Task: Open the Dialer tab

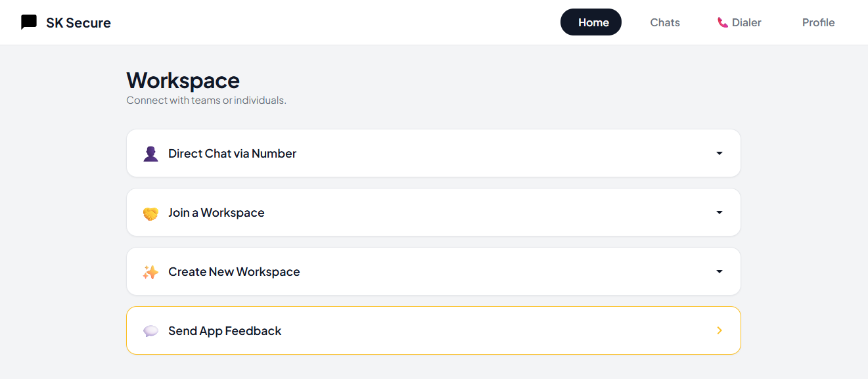Action: pos(746,22)
